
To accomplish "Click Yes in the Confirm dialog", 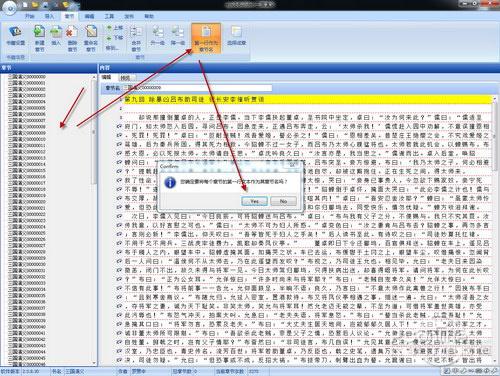I will [254, 201].
